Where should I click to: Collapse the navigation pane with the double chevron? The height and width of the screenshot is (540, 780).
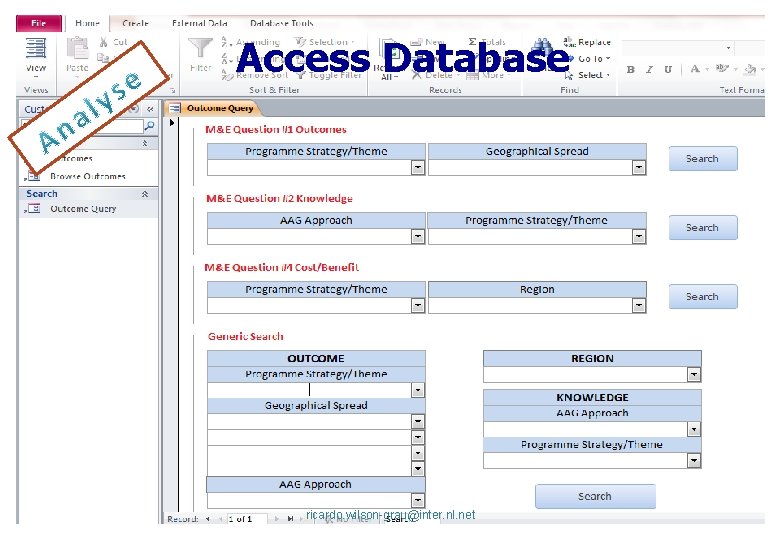[x=150, y=109]
